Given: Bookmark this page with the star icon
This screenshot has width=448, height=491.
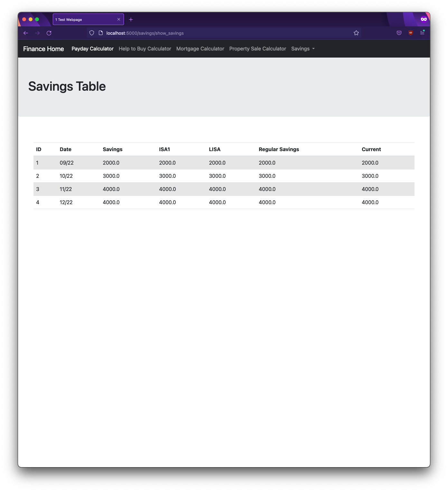Looking at the screenshot, I should 356,33.
